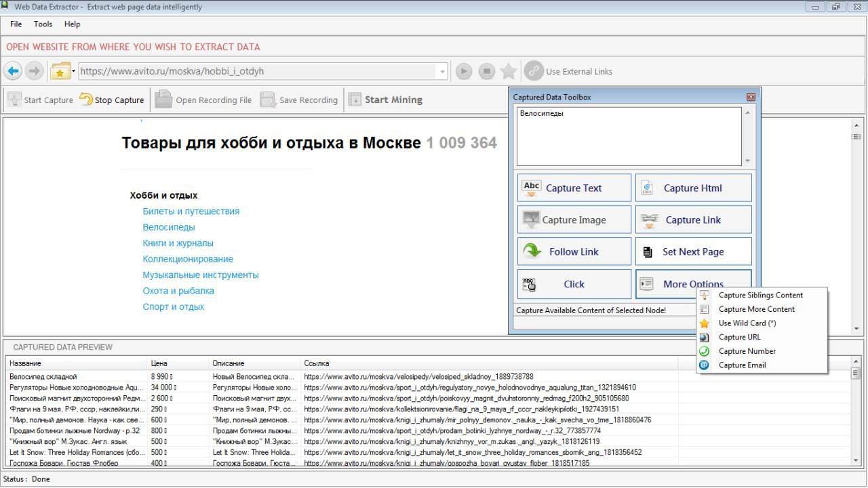Open the Tools menu
Screen dimensions: 868x488
coord(43,24)
